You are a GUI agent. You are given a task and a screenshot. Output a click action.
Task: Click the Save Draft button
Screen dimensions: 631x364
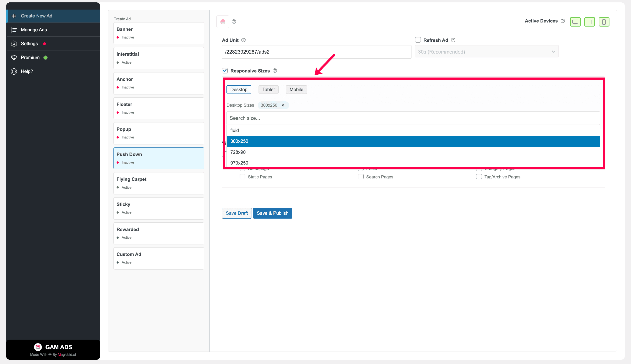237,213
